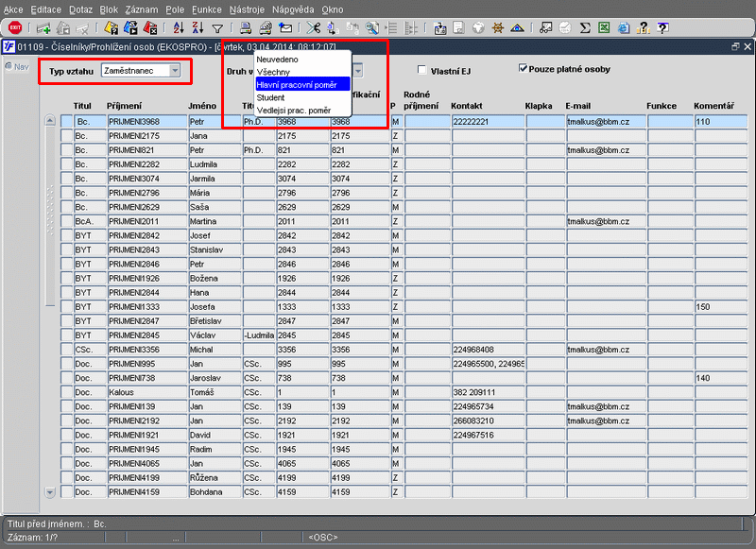Click the Sigma sum icon

(x=585, y=28)
